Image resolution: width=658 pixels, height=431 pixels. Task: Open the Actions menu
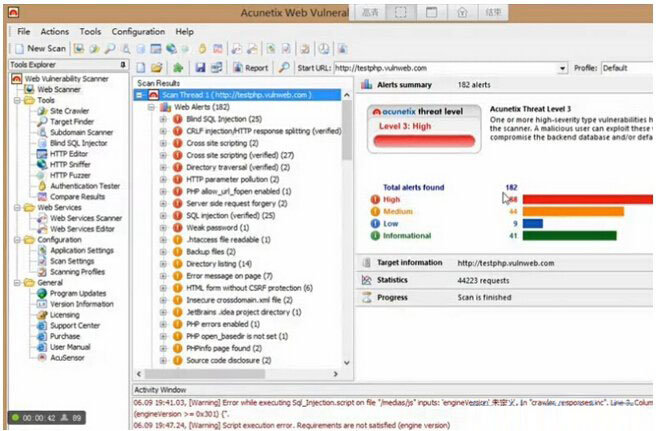click(55, 32)
